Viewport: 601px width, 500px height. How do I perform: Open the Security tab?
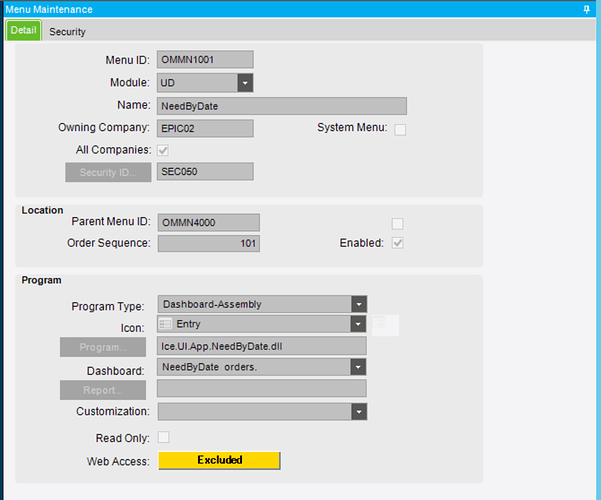[x=67, y=31]
